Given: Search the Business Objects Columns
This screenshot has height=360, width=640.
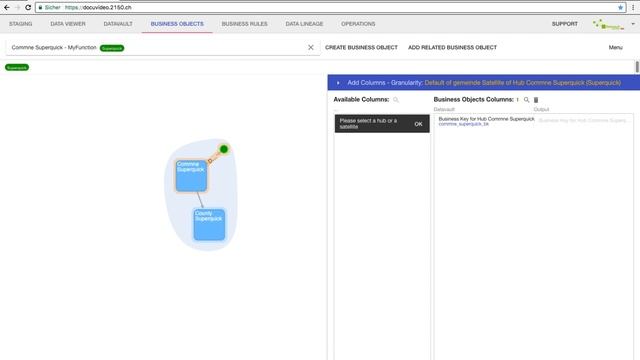Looking at the screenshot, I should point(527,100).
